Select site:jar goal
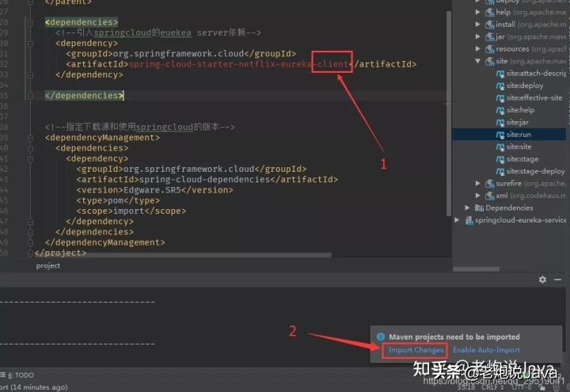 (x=518, y=122)
